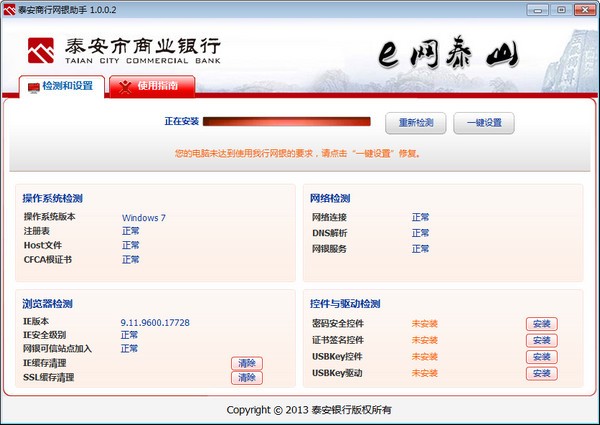Click the red 正在安装 progress bar

click(286, 123)
